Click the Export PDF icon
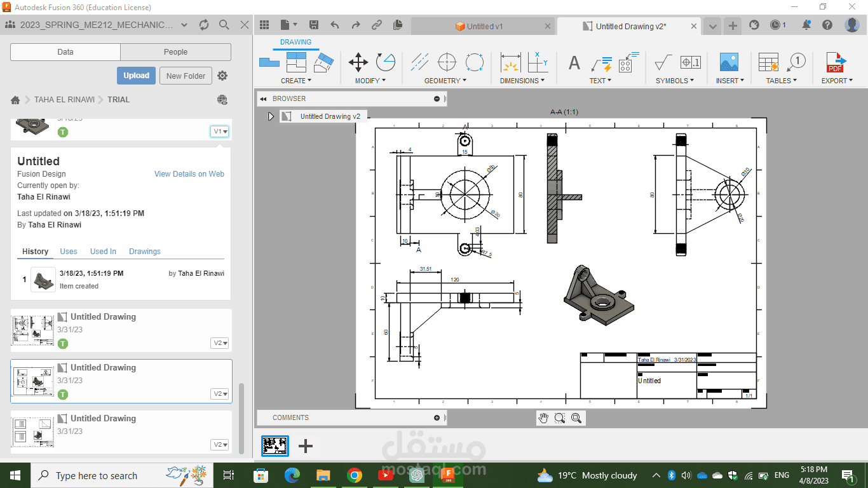Image resolution: width=868 pixels, height=488 pixels. (836, 62)
